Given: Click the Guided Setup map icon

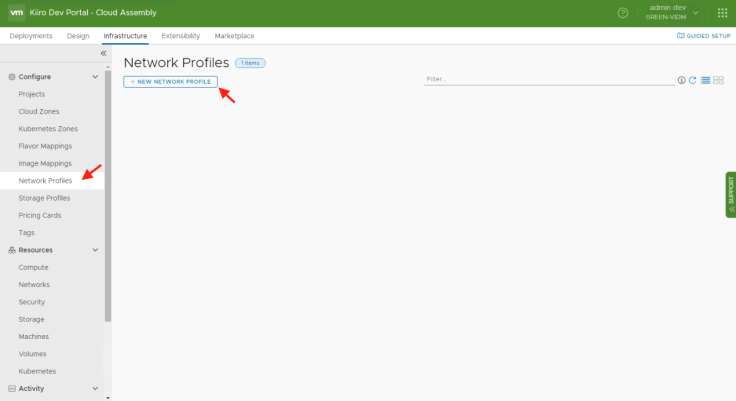Looking at the screenshot, I should [x=680, y=36].
